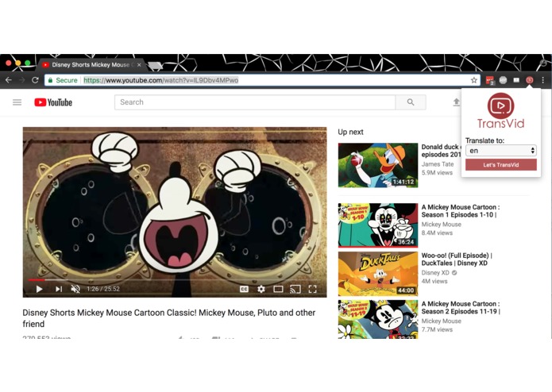
Task: Click the 4M views text
Action: tap(434, 281)
